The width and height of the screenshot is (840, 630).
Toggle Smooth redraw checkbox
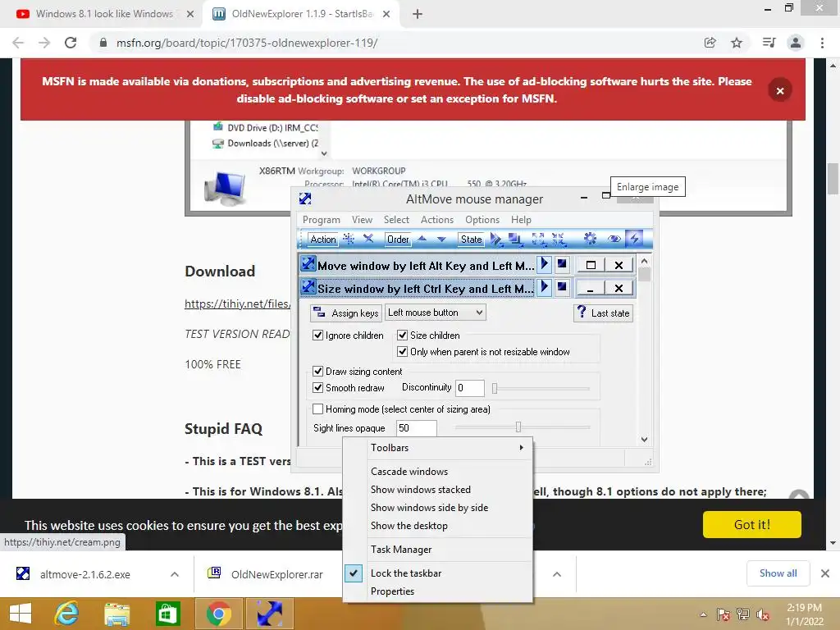317,388
